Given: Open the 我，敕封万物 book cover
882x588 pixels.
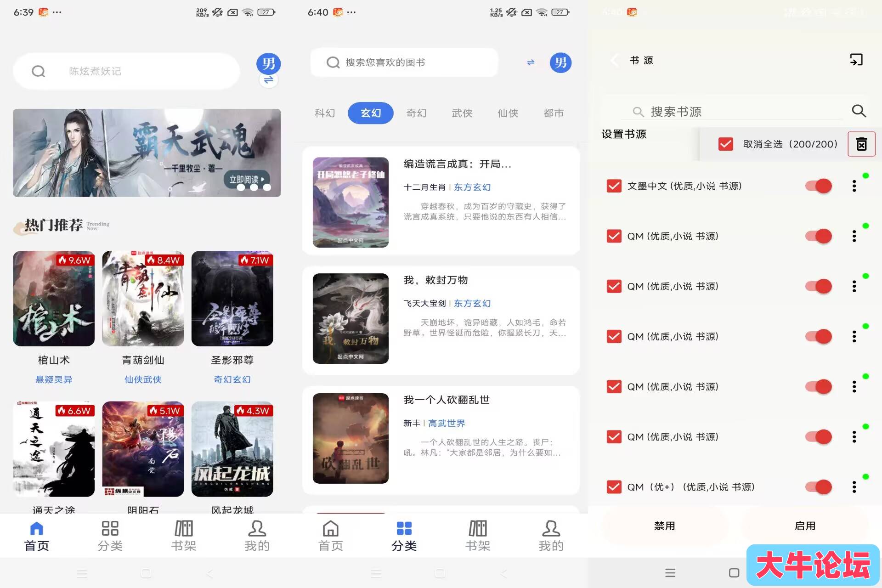Looking at the screenshot, I should (351, 319).
